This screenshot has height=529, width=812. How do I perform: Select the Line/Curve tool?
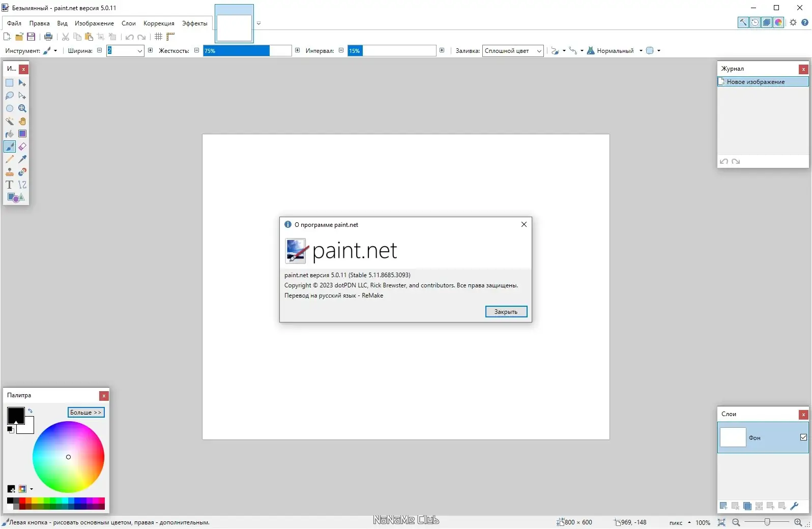pyautogui.click(x=22, y=185)
